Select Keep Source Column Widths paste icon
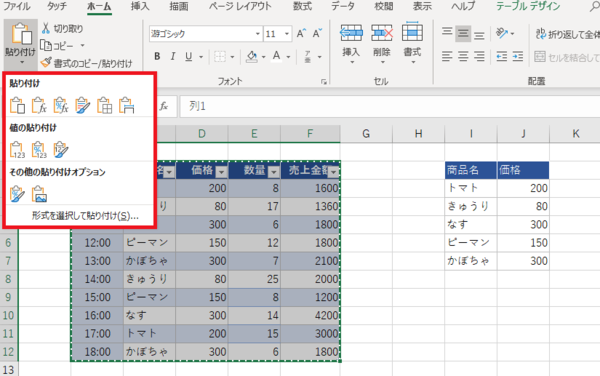This screenshot has width=600, height=376. point(126,106)
